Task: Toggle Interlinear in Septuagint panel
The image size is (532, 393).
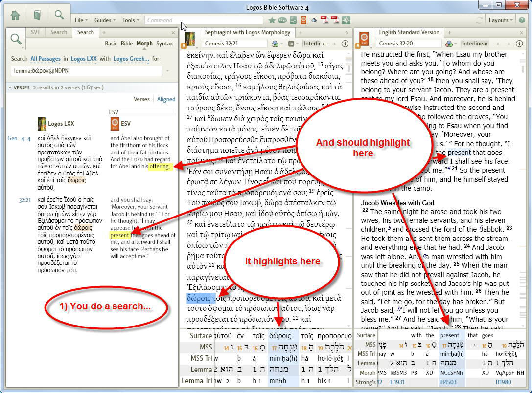Action: click(312, 44)
